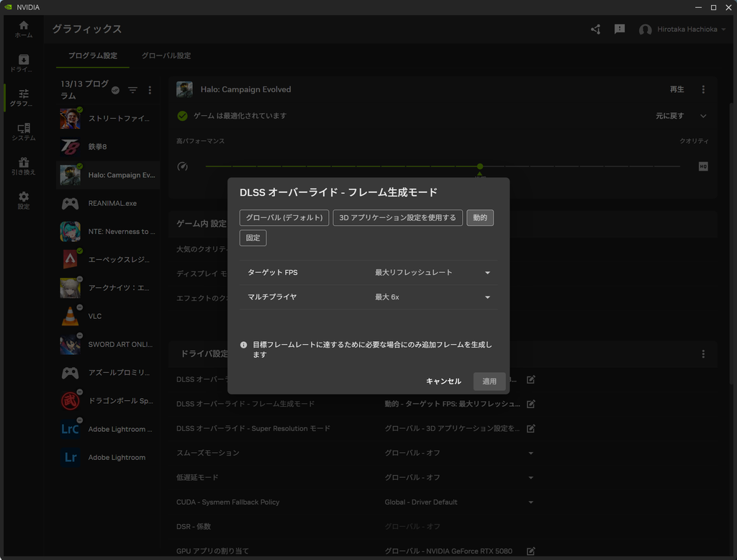737x560 pixels.
Task: Open program list three-dot menu
Action: tap(150, 90)
